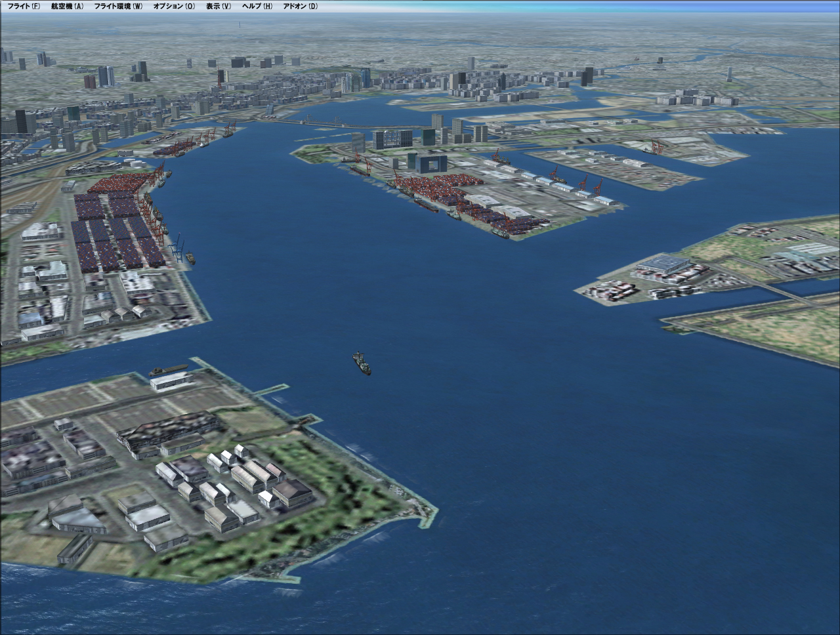
Task: Open the 航空機(A) menu
Action: coord(67,6)
